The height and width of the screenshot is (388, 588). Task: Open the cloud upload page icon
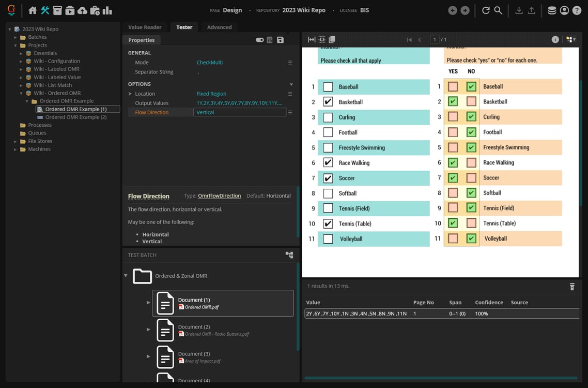(82, 10)
